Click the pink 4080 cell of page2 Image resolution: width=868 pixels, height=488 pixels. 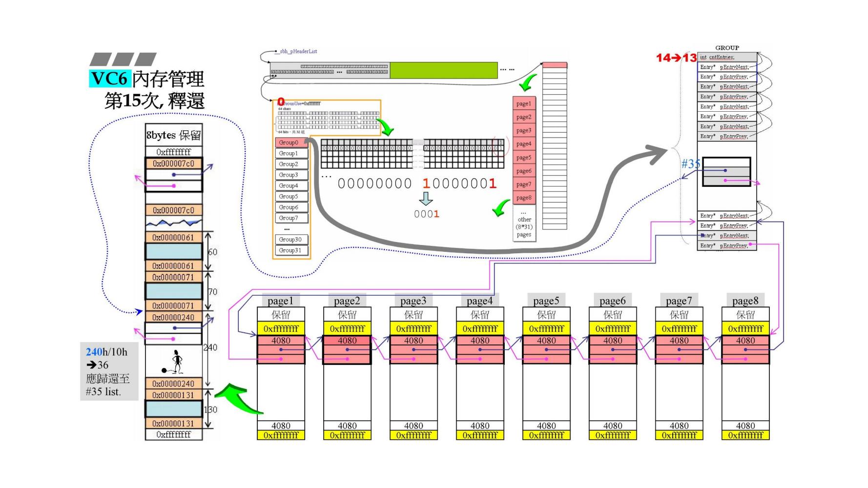[347, 341]
